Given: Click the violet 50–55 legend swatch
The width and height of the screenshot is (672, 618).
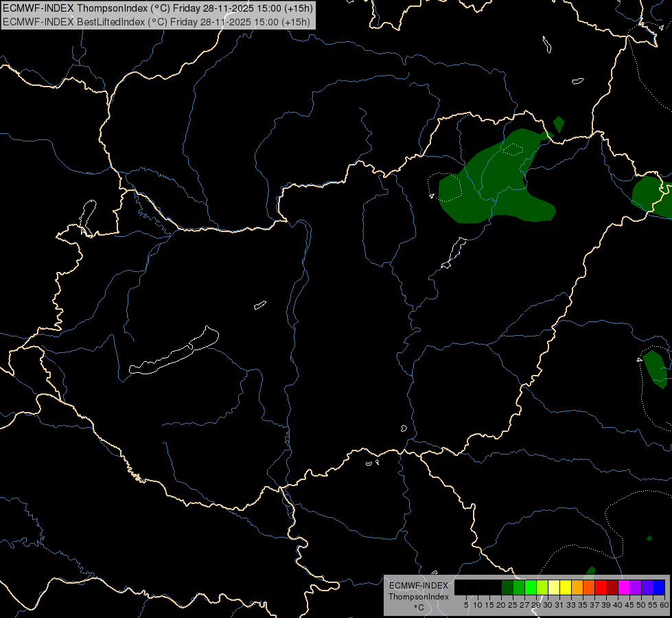Looking at the screenshot, I should point(647,587).
